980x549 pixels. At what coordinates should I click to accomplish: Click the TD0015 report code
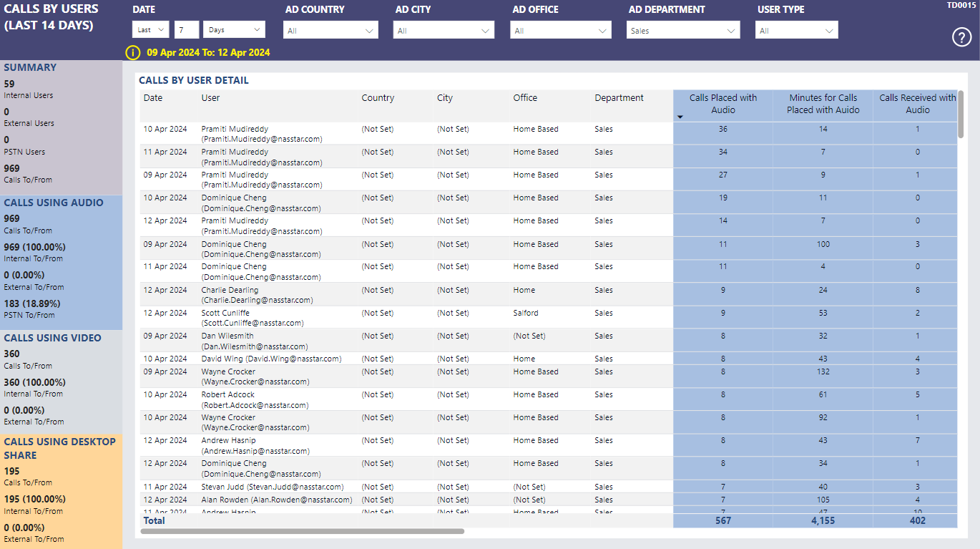click(961, 5)
